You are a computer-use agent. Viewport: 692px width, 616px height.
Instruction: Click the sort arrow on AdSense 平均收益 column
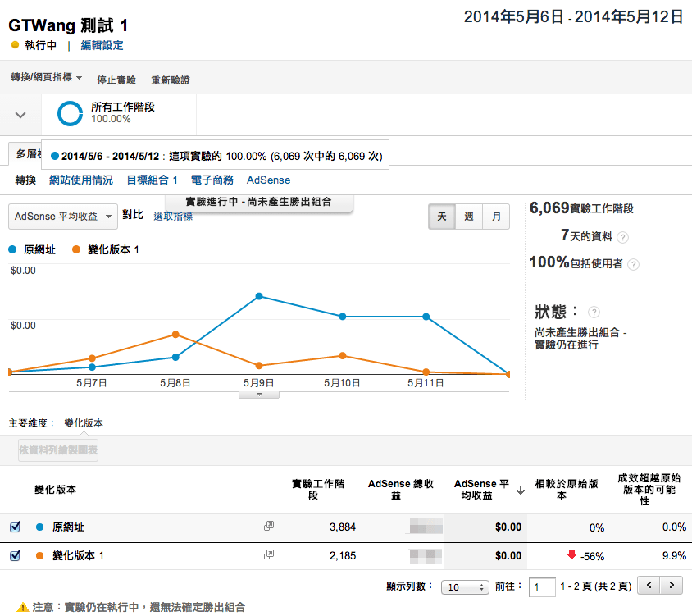tap(521, 491)
